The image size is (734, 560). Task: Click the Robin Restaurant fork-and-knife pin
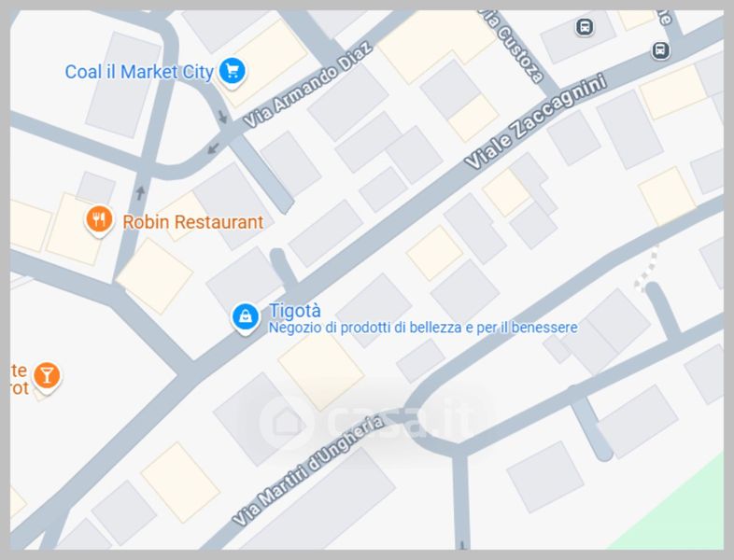99,220
